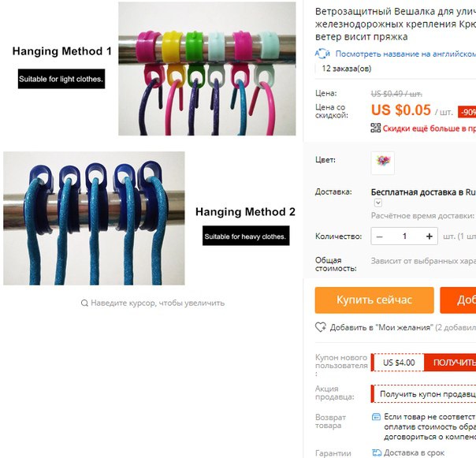The image size is (476, 458).
Task: Click the magnifier icon under product image
Action: (x=84, y=303)
